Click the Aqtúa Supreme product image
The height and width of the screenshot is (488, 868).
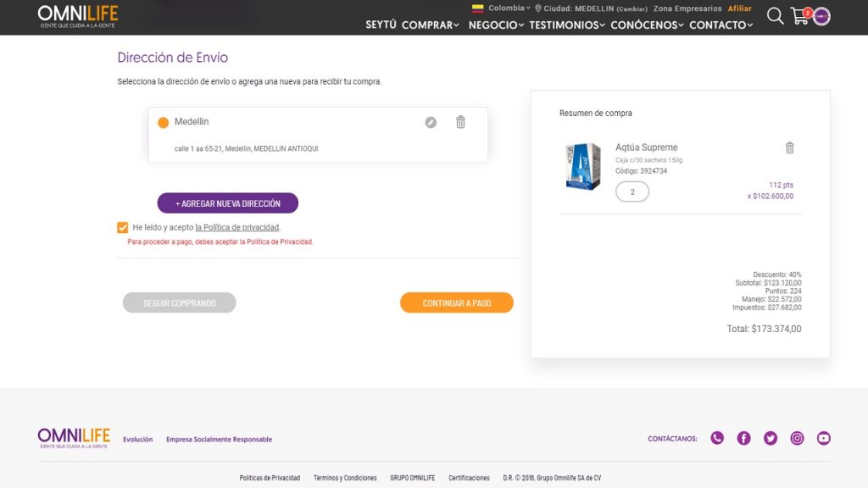pyautogui.click(x=583, y=167)
